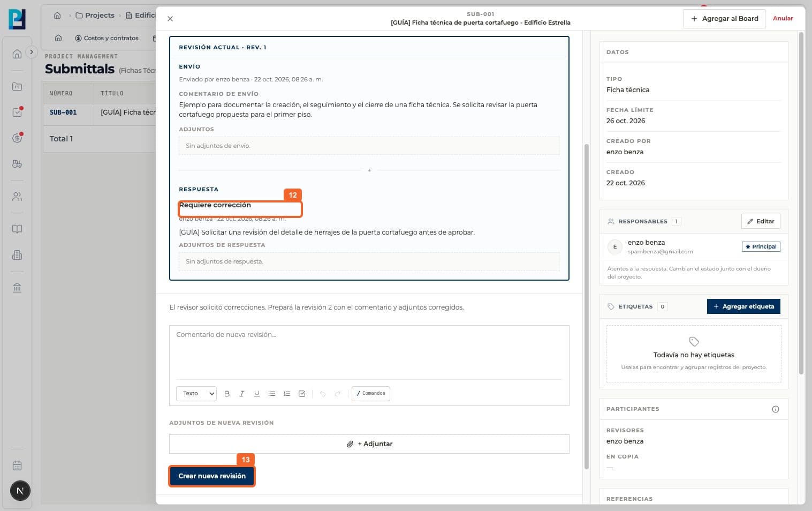Image resolution: width=812 pixels, height=511 pixels.
Task: Open the Comandos menu
Action: tap(371, 394)
